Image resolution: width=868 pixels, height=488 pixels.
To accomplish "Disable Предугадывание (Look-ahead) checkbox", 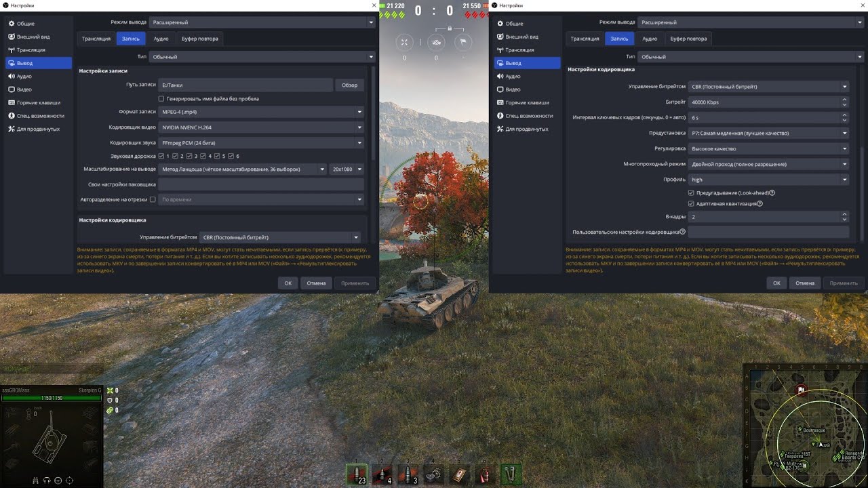I will 691,193.
